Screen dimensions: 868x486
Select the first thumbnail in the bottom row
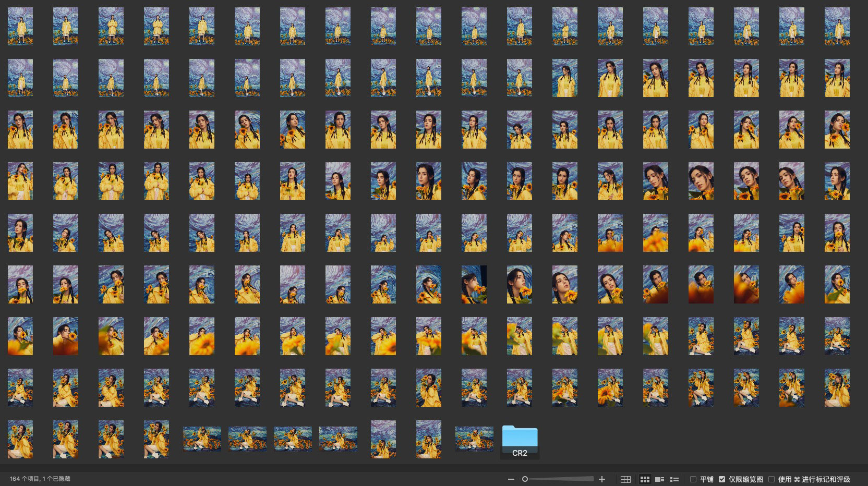coord(20,439)
